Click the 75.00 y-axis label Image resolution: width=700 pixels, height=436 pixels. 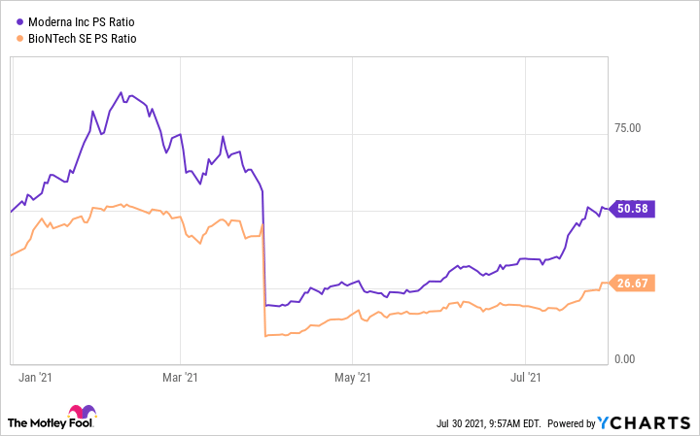628,128
